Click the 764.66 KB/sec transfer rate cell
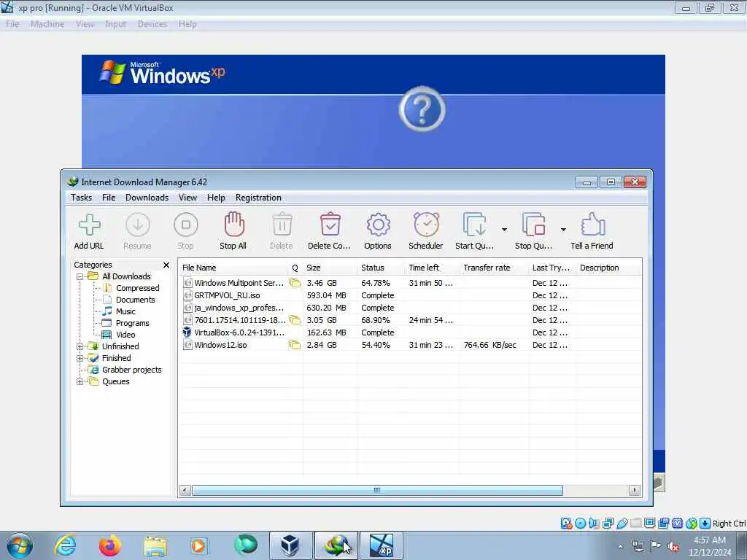This screenshot has height=560, width=747. tap(489, 345)
